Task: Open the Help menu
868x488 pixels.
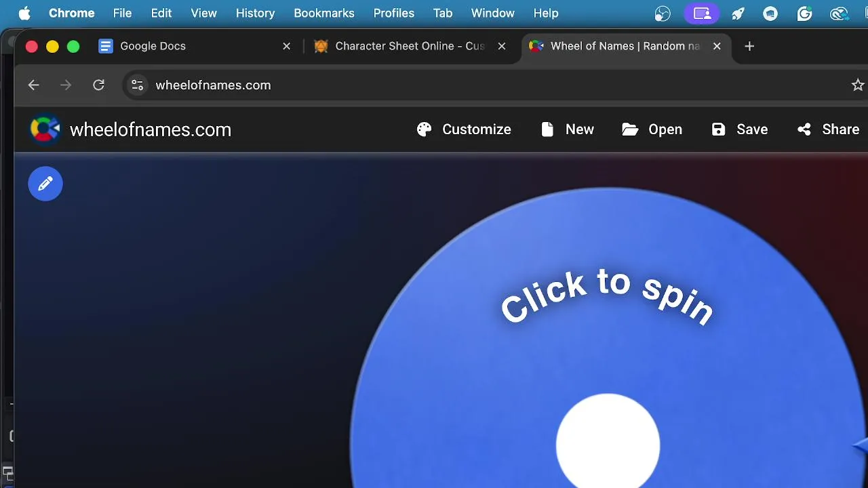Action: coord(546,14)
